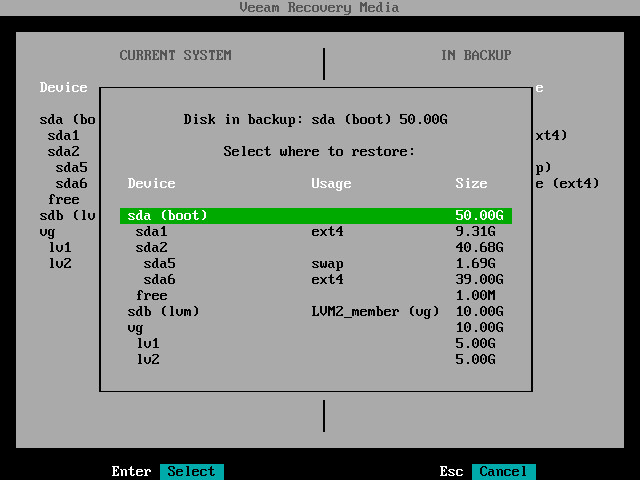The height and width of the screenshot is (480, 640).
Task: Click sda6 in the background device list
Action: [71, 183]
